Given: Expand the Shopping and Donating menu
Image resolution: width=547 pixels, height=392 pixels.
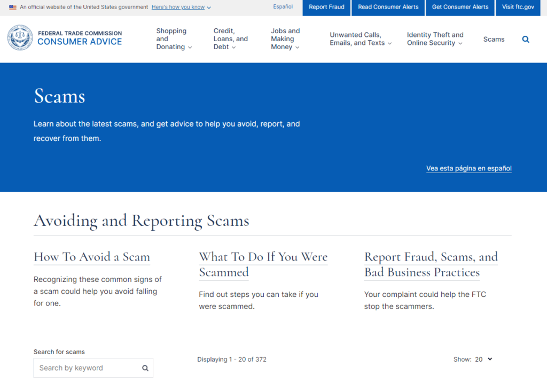Looking at the screenshot, I should pos(174,38).
